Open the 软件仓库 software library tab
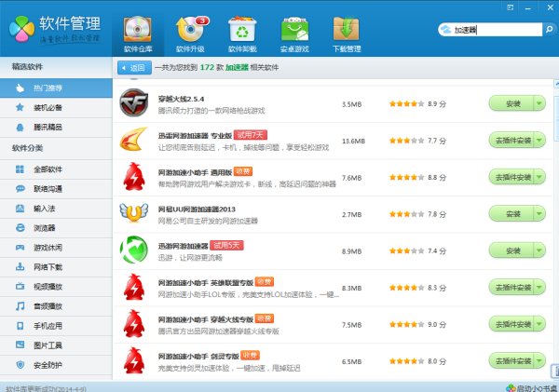559x392 pixels. (x=138, y=35)
